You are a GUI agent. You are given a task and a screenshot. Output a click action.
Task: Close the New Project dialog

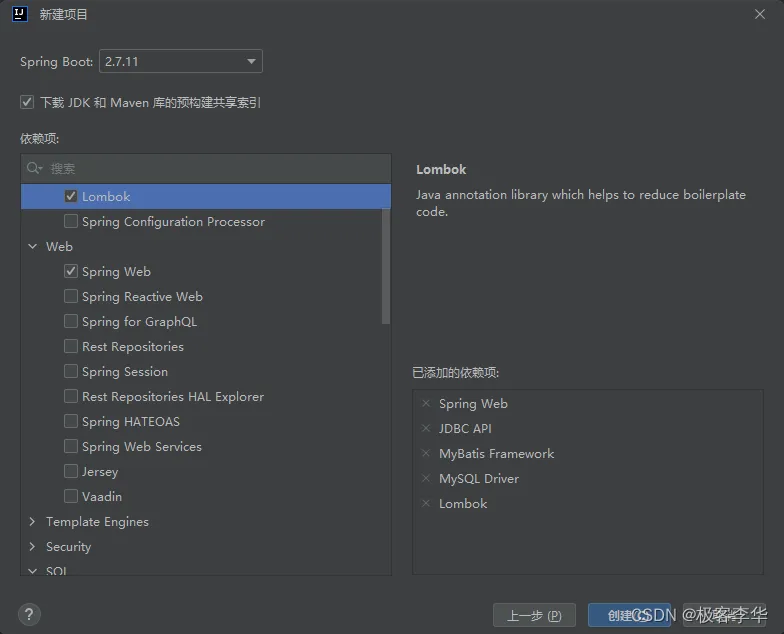point(760,14)
